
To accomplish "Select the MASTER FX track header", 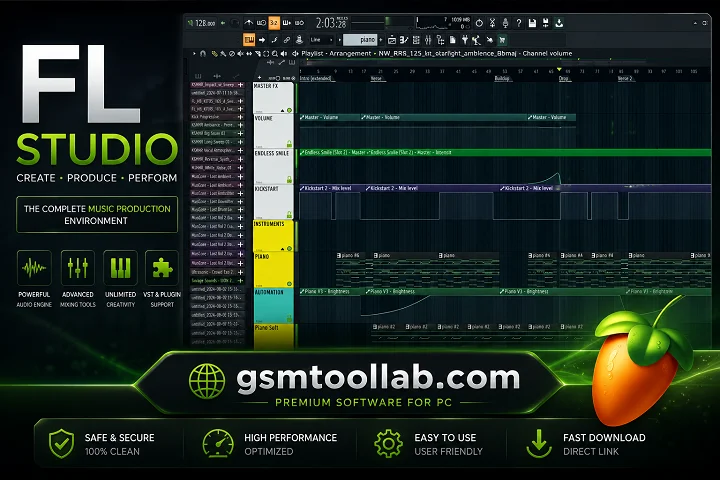I will pos(274,98).
